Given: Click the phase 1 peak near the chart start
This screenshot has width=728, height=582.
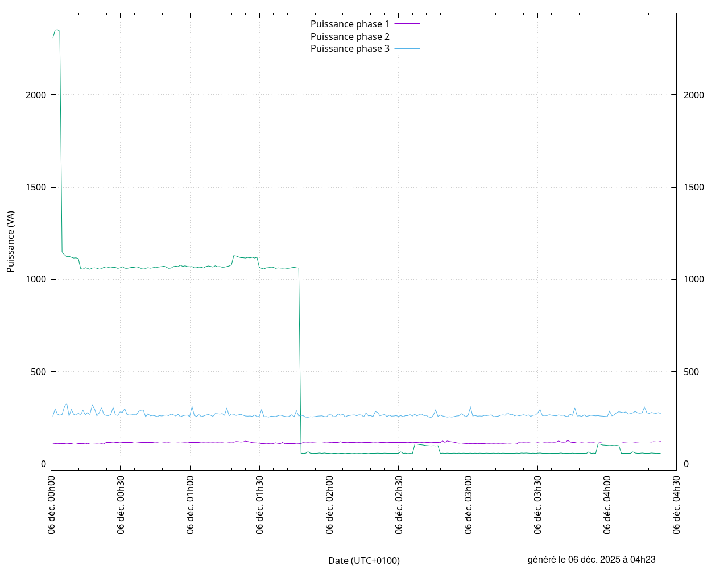Looking at the screenshot, I should point(56,30).
